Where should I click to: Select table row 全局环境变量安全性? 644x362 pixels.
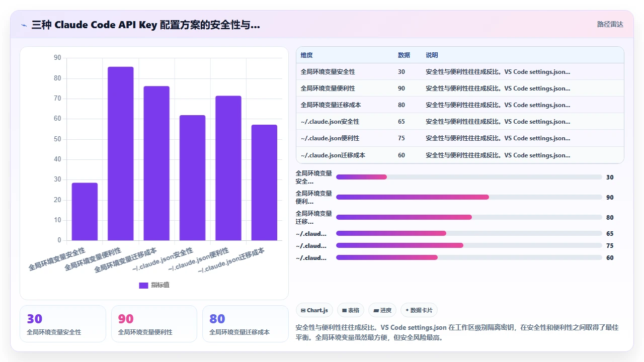460,72
